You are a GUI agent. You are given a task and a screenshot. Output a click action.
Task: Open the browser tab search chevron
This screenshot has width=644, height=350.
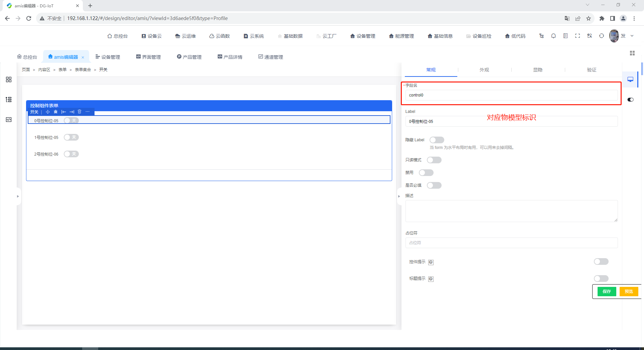pos(588,5)
